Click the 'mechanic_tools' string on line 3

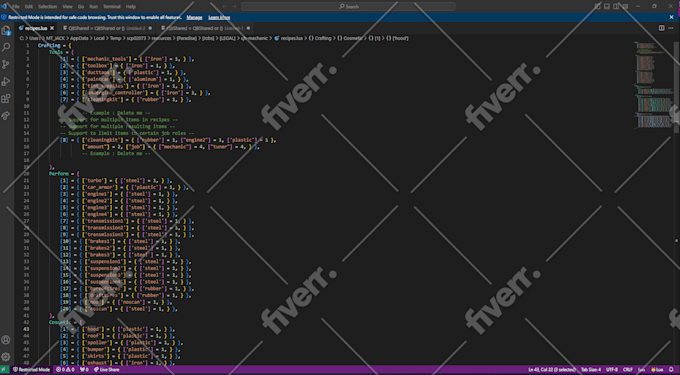tap(108, 59)
